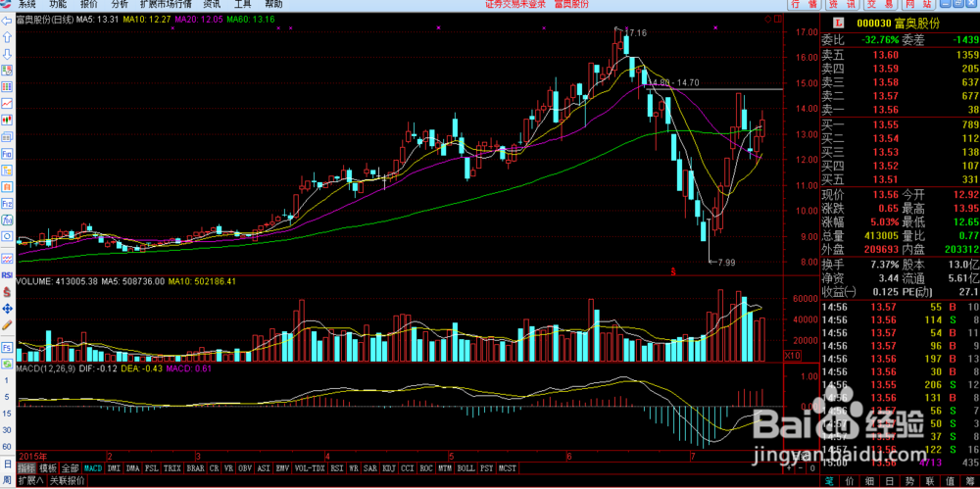
Task: Open the 关联报价 tab
Action: [67, 481]
